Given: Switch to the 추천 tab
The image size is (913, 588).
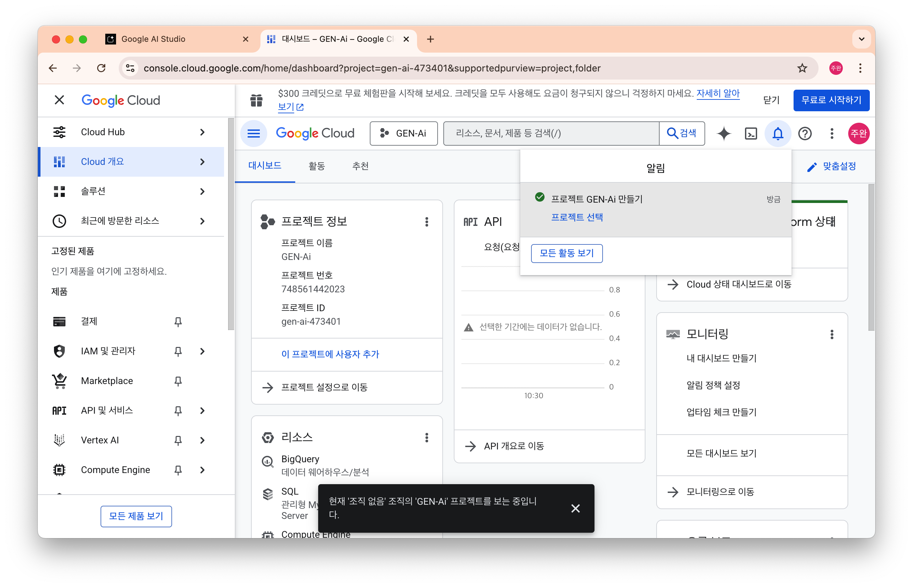Looking at the screenshot, I should pyautogui.click(x=360, y=166).
